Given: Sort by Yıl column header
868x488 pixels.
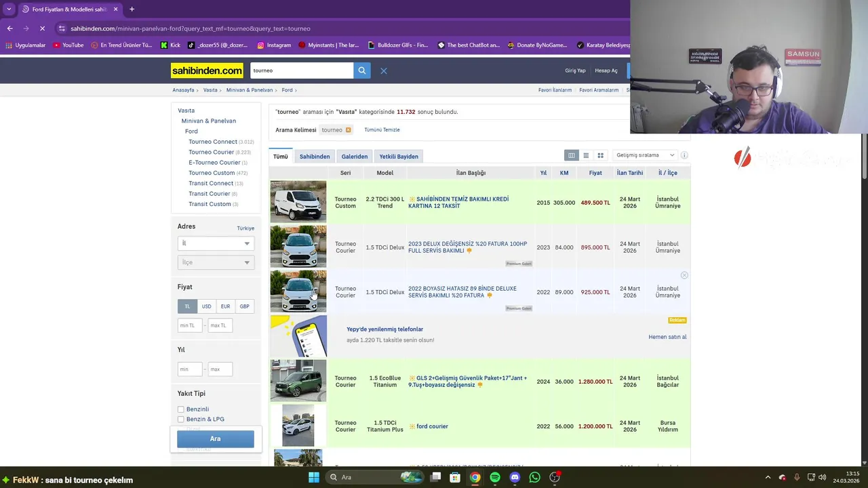Looking at the screenshot, I should click(543, 173).
